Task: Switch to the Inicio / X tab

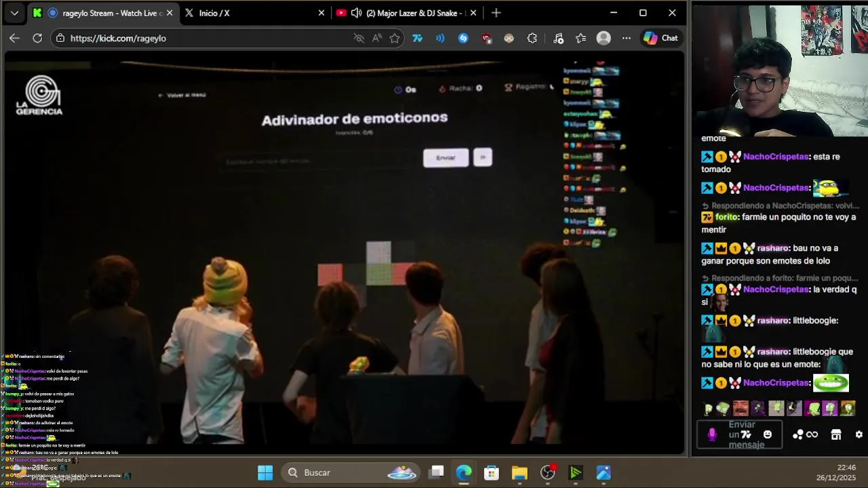Action: pyautogui.click(x=255, y=13)
